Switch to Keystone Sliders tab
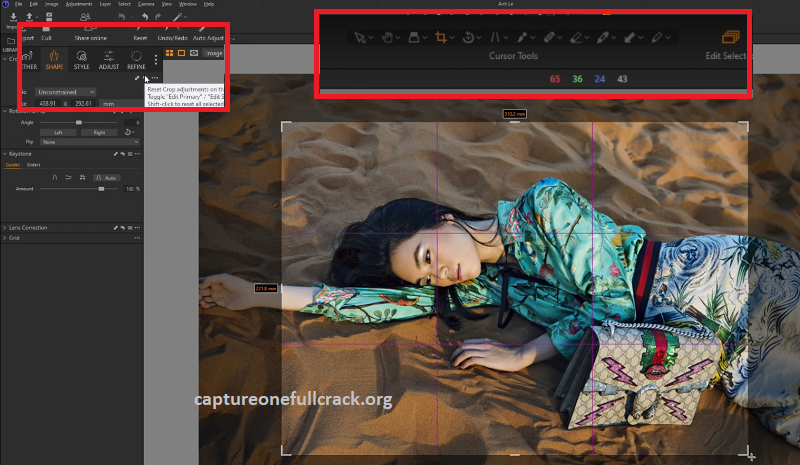This screenshot has width=800, height=465. pyautogui.click(x=33, y=165)
